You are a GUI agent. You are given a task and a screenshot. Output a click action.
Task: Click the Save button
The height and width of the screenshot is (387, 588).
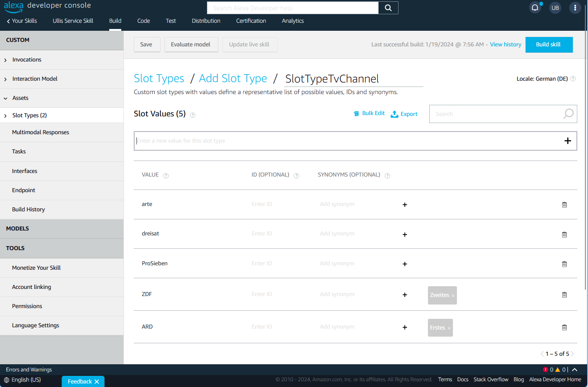(147, 45)
